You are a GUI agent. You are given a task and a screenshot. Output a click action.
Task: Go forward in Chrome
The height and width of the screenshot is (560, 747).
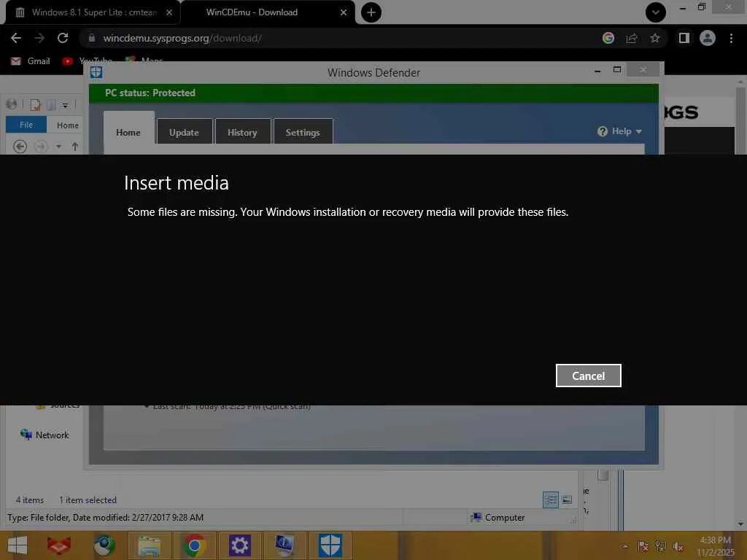(39, 38)
